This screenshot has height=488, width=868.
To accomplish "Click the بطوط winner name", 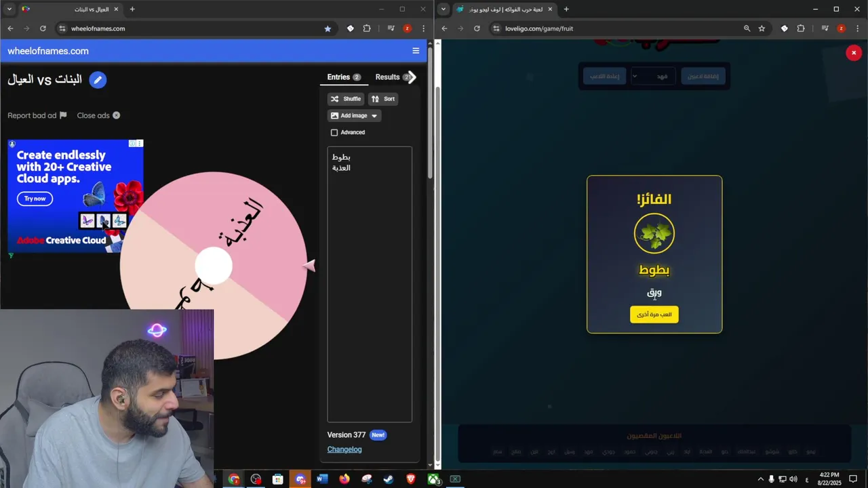I will pos(654,270).
